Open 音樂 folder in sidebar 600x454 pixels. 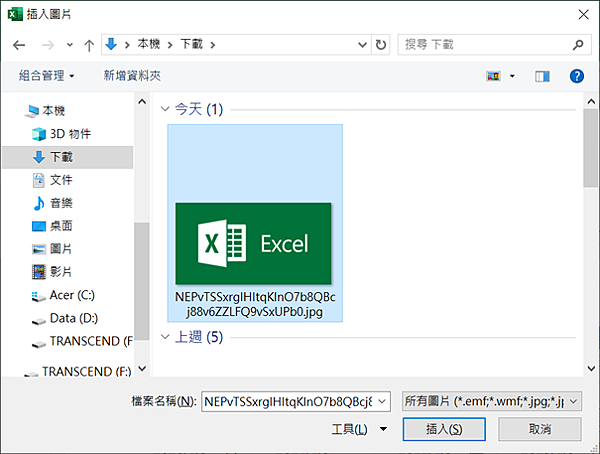pyautogui.click(x=61, y=203)
